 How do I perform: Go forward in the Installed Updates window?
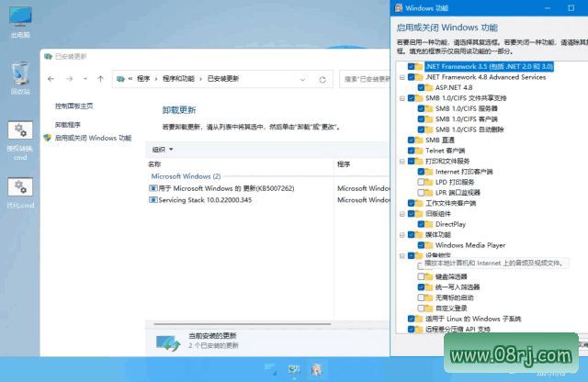[70, 79]
